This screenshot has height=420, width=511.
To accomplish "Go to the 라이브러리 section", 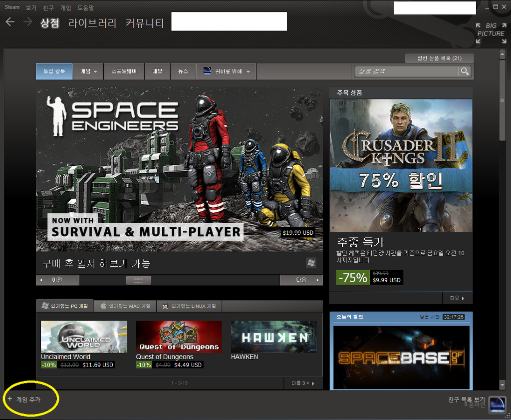I will pos(92,23).
